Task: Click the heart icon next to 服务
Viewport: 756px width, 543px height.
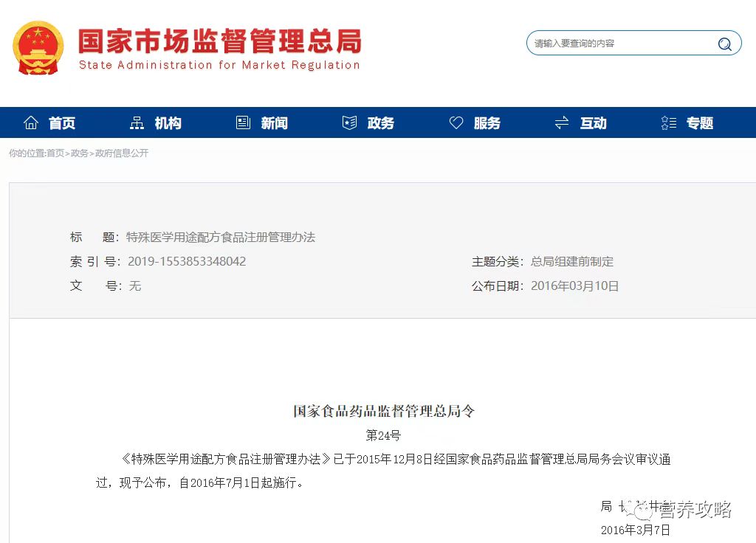Action: pyautogui.click(x=456, y=122)
